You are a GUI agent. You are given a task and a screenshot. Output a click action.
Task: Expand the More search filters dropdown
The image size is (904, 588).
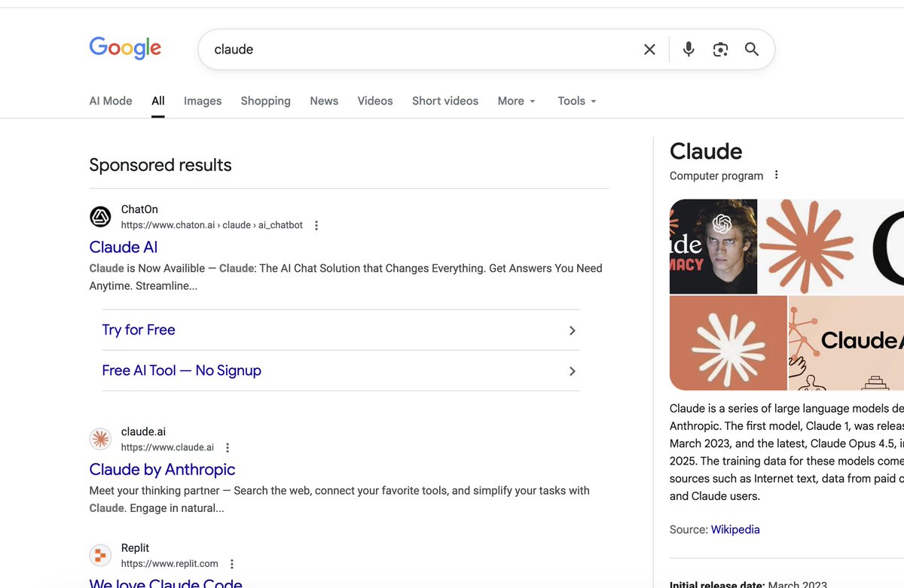[x=517, y=101]
